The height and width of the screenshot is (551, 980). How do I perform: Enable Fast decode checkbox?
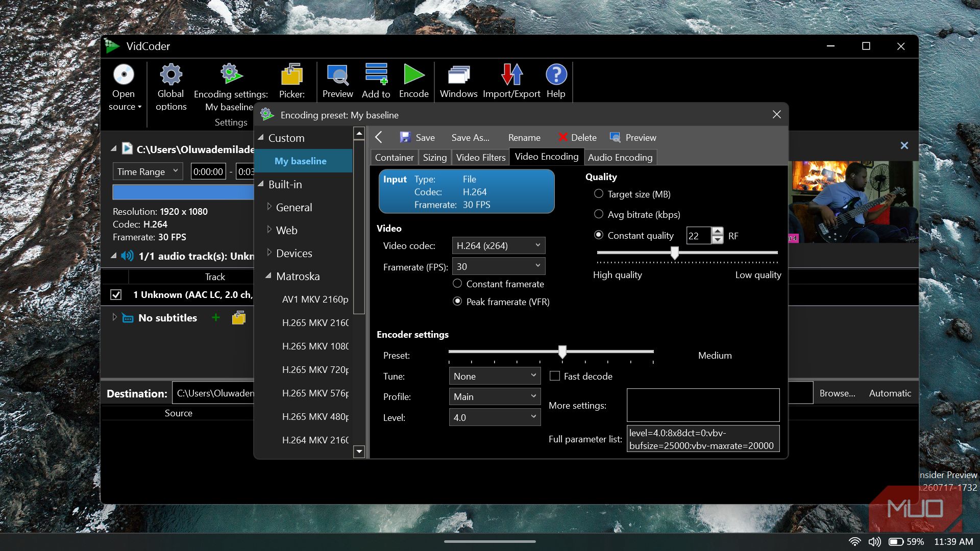(555, 376)
